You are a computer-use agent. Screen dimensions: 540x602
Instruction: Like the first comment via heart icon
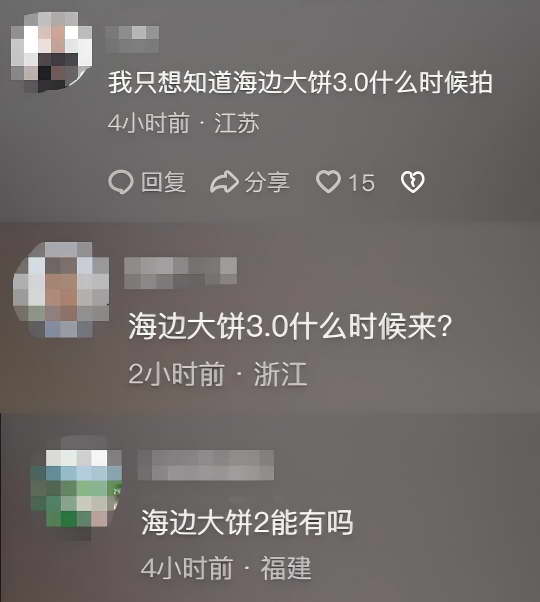coord(328,181)
